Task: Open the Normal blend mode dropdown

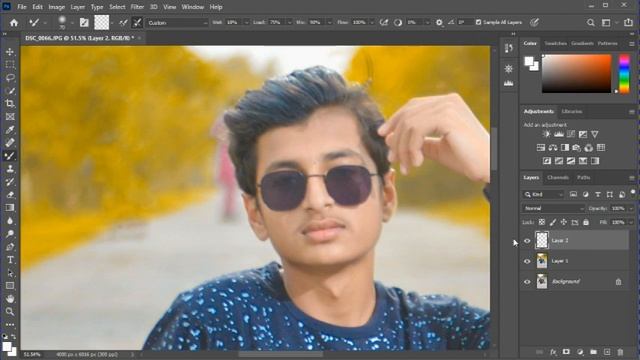Action: coord(553,209)
